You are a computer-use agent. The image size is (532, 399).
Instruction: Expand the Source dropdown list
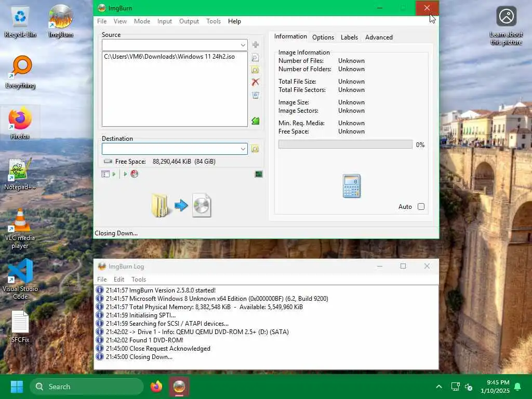(x=243, y=45)
